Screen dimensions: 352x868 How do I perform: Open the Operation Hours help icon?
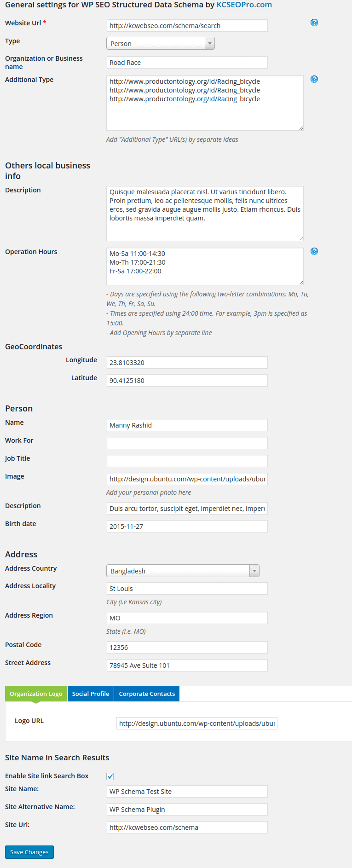click(314, 251)
